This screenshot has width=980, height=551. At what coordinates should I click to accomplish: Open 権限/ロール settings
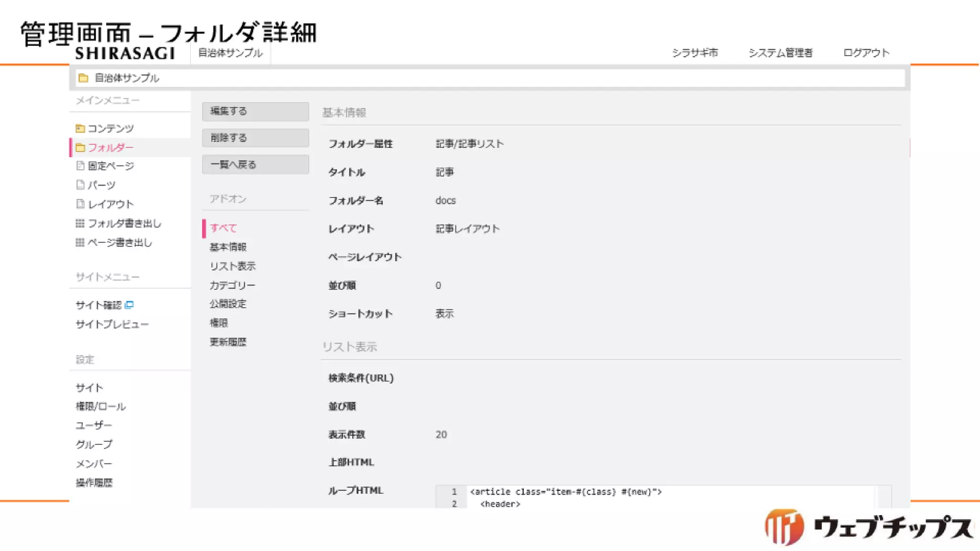100,407
